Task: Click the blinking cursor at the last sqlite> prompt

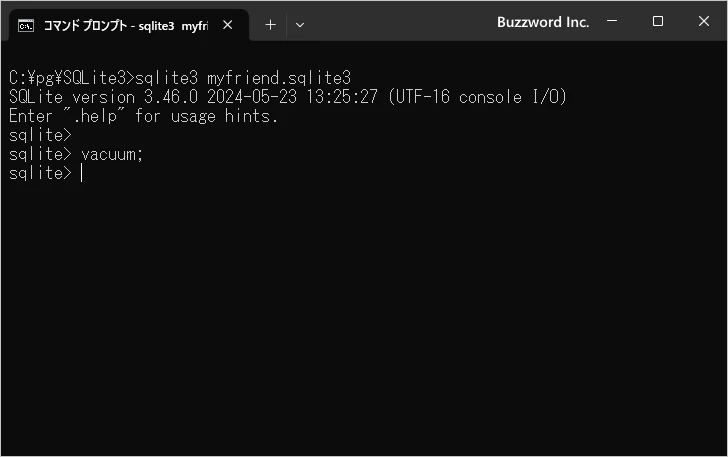Action: (82, 174)
